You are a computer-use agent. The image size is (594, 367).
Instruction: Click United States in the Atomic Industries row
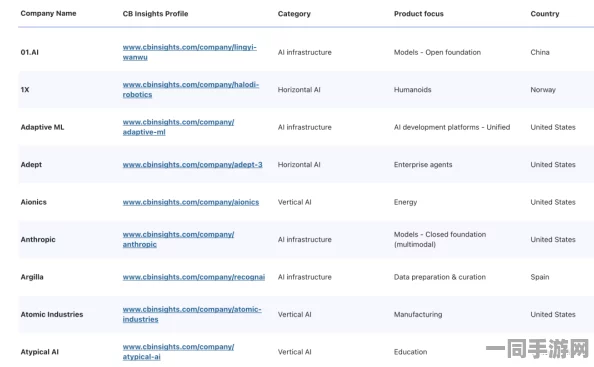coord(553,314)
